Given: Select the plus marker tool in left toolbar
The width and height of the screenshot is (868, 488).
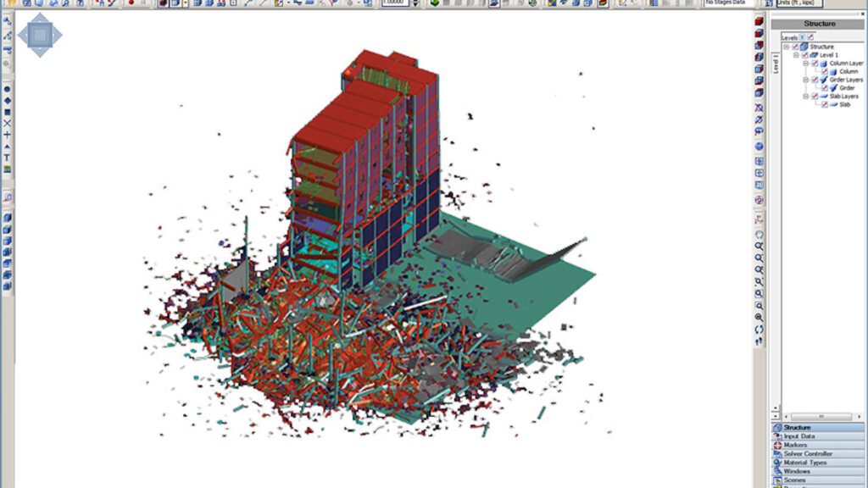Looking at the screenshot, I should [x=8, y=135].
